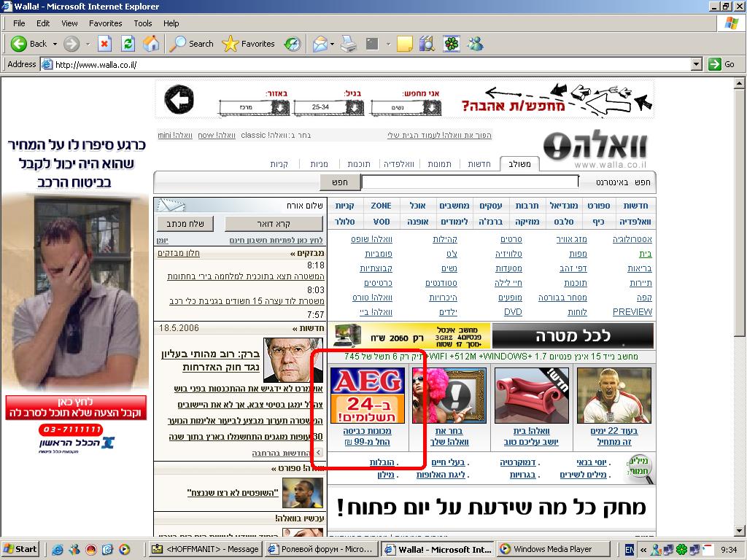
Task: Click in the Walla search text field
Action: (x=470, y=182)
